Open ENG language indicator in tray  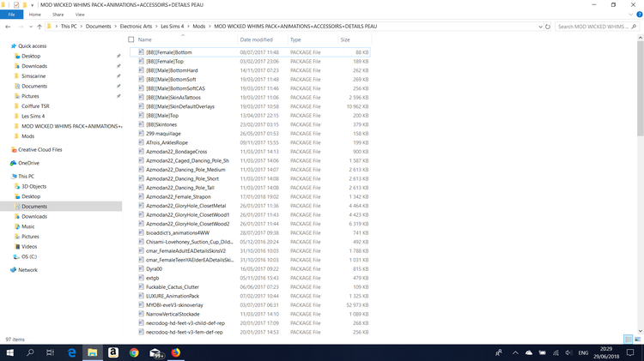[x=583, y=352]
